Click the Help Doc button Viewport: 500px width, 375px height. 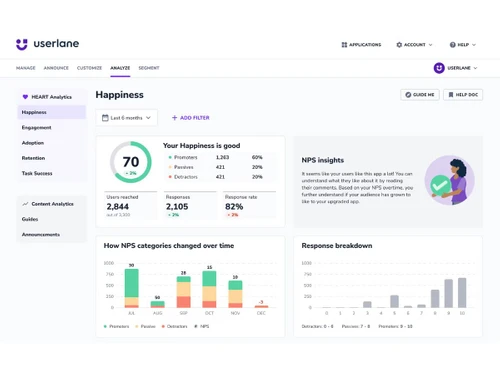point(463,95)
